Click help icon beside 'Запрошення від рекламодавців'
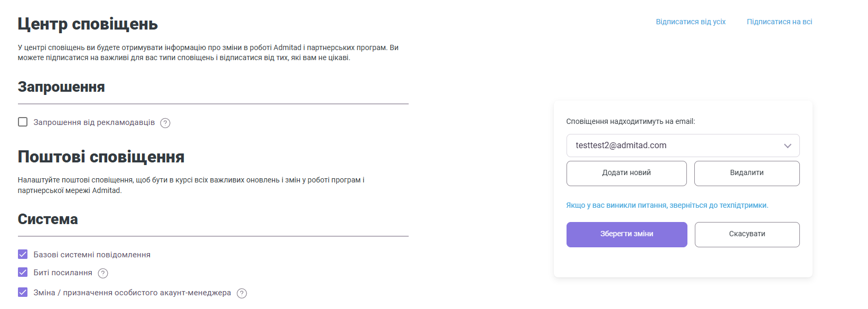Viewport: 868px width, 309px height. pyautogui.click(x=165, y=123)
